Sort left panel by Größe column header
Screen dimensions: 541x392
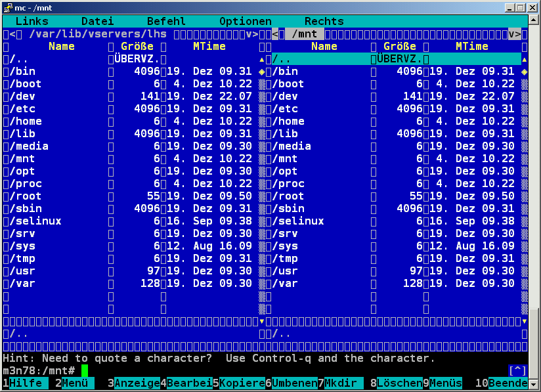click(137, 47)
